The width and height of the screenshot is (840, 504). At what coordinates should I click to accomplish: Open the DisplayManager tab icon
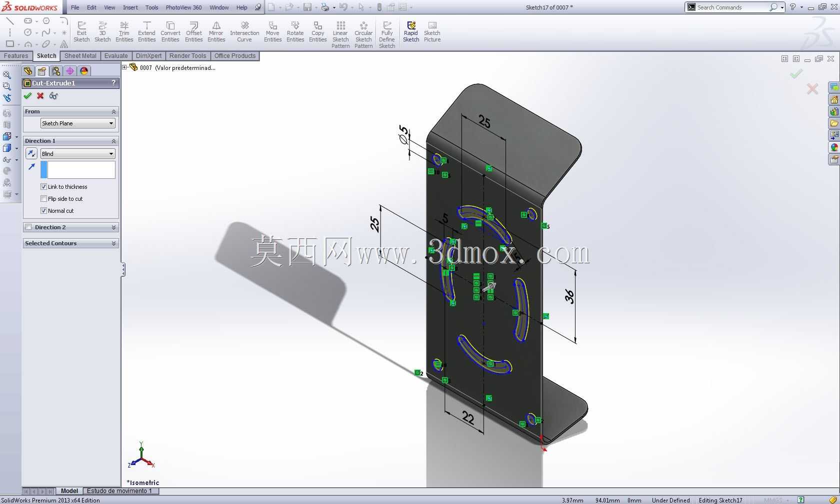84,71
